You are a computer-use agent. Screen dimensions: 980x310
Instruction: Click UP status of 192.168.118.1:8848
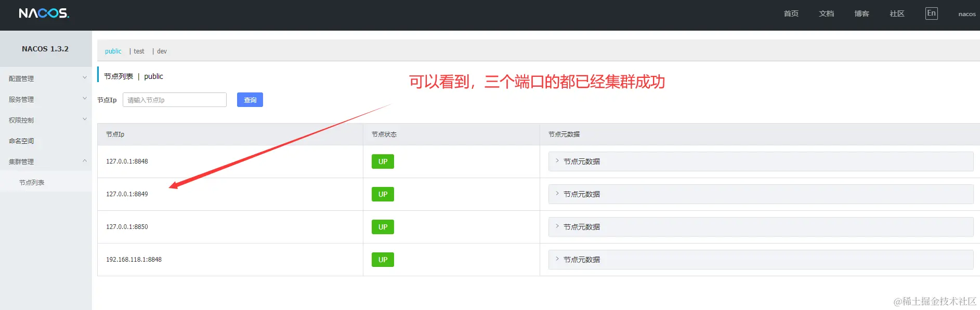(x=383, y=260)
